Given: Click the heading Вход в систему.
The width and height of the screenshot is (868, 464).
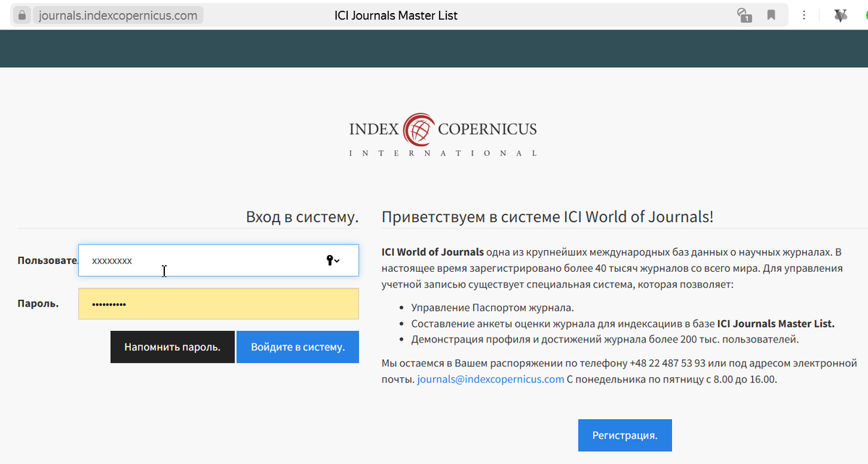Looking at the screenshot, I should pyautogui.click(x=302, y=217).
